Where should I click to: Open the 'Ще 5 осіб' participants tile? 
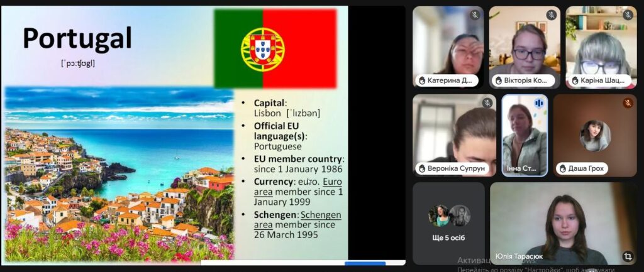pyautogui.click(x=448, y=224)
